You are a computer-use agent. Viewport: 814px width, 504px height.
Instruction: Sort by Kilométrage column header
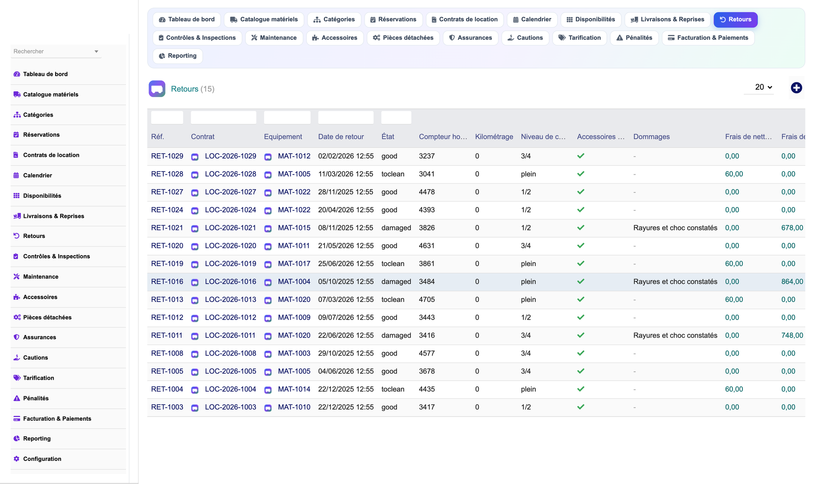point(494,137)
